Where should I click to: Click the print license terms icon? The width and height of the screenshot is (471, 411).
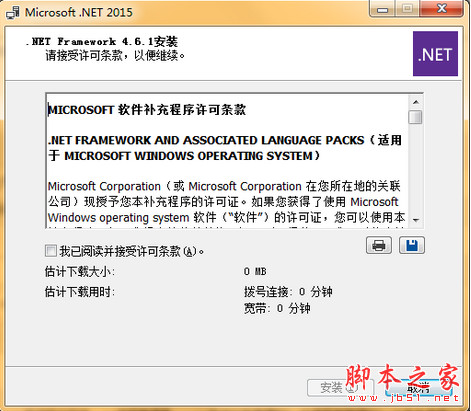click(x=379, y=246)
